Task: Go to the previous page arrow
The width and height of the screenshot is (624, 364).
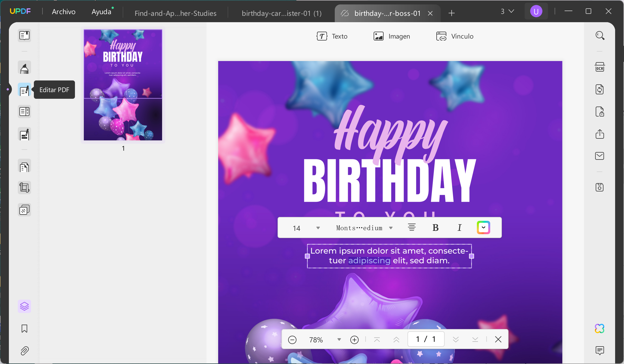Action: (396, 340)
